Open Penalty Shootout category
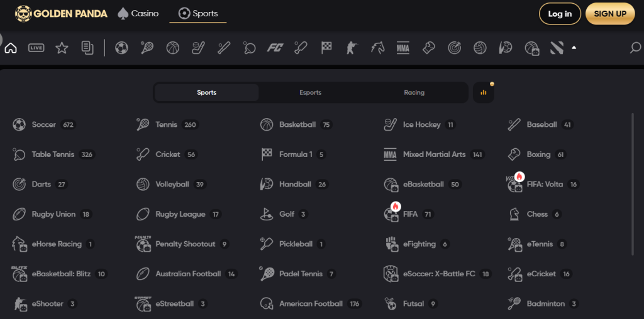This screenshot has width=644, height=319. (x=182, y=244)
